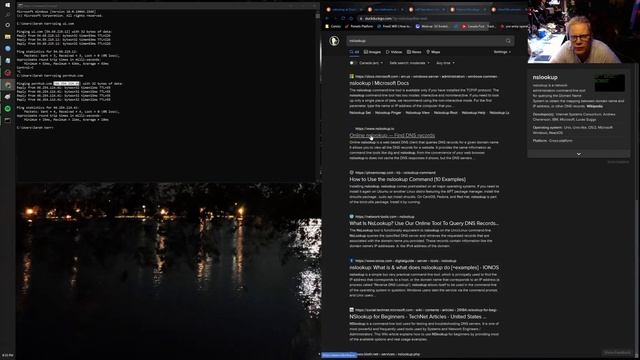Expand the nslookup info panel chevron
The height and width of the screenshot is (360, 640).
point(578,154)
